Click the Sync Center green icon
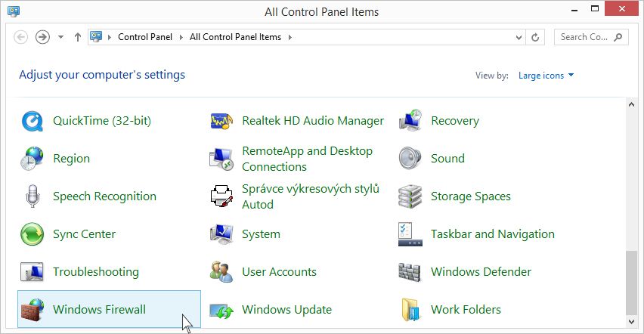The width and height of the screenshot is (644, 334). tap(32, 234)
